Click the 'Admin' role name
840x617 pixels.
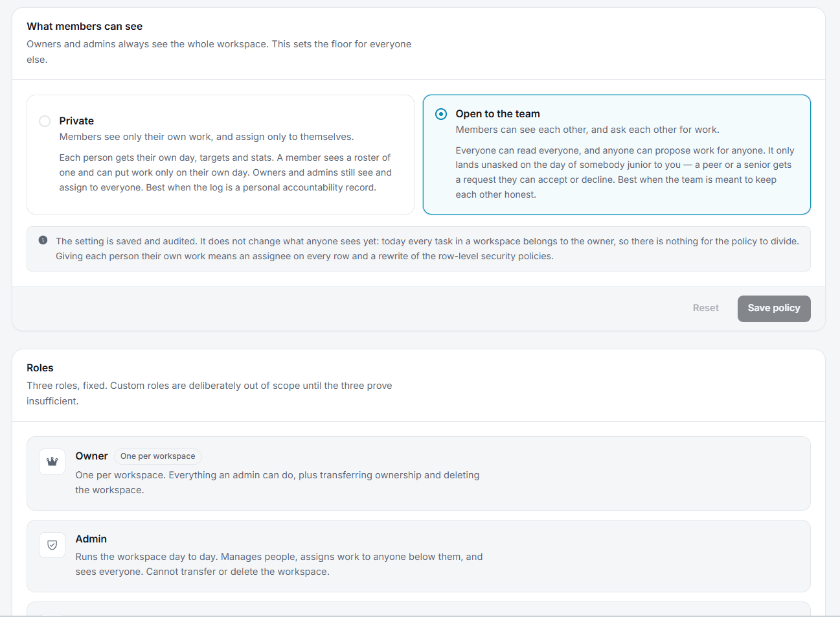[x=91, y=539]
